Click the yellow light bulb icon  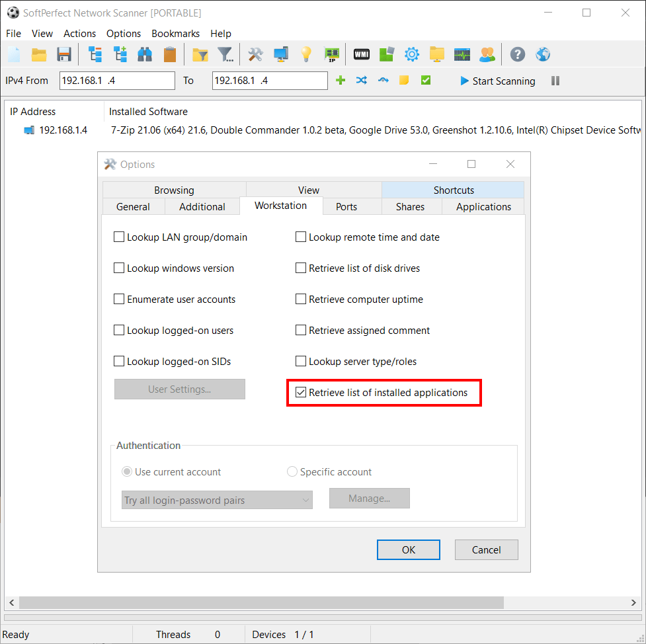click(x=306, y=54)
